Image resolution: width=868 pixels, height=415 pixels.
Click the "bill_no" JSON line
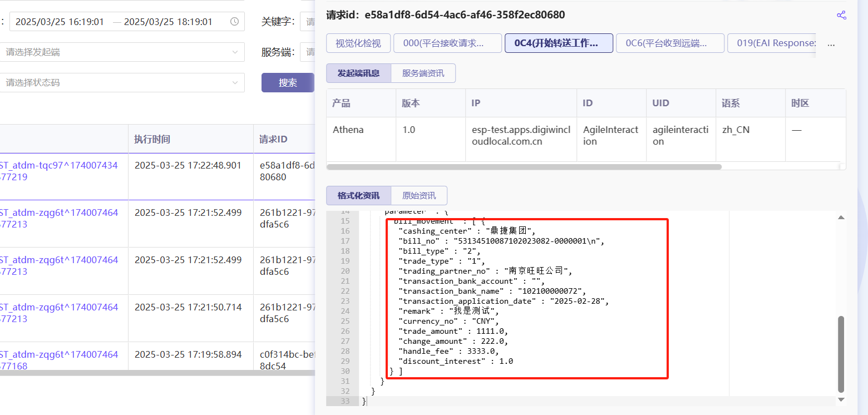click(x=501, y=241)
